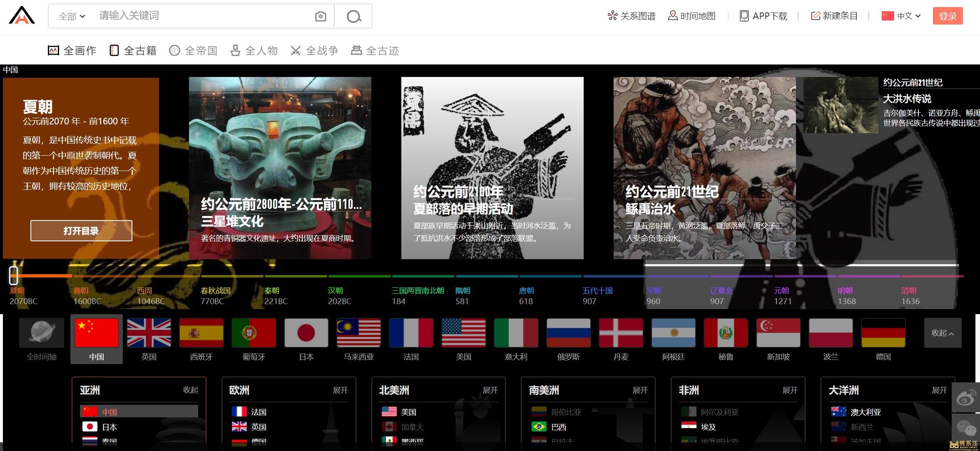Click the site logo in header

click(x=22, y=16)
